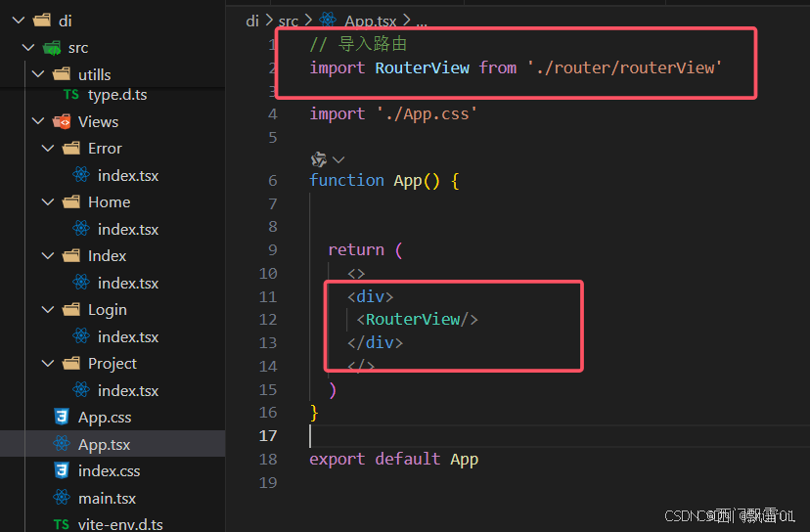Collapse the Views folder chevron

pos(38,121)
